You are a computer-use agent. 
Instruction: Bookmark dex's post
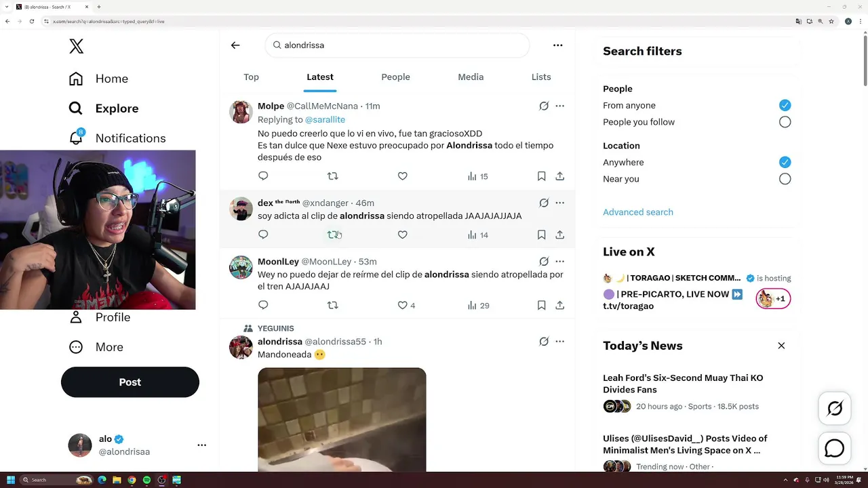tap(541, 235)
